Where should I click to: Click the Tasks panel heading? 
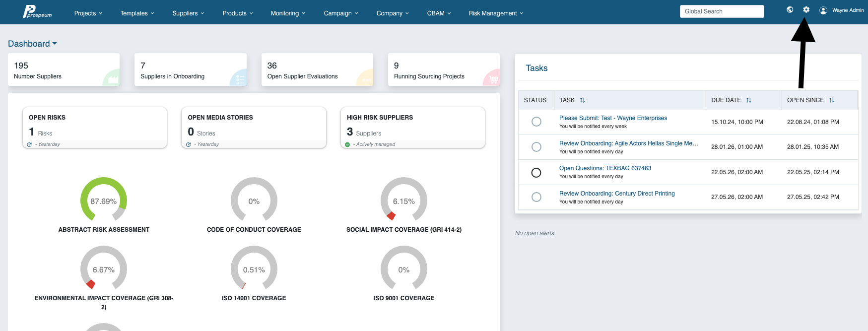[x=536, y=68]
